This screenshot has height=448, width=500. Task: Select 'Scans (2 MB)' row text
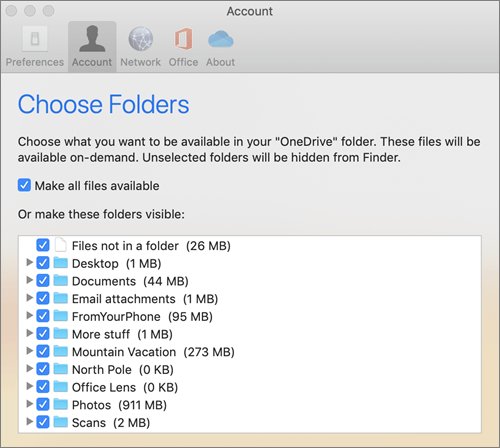(111, 422)
